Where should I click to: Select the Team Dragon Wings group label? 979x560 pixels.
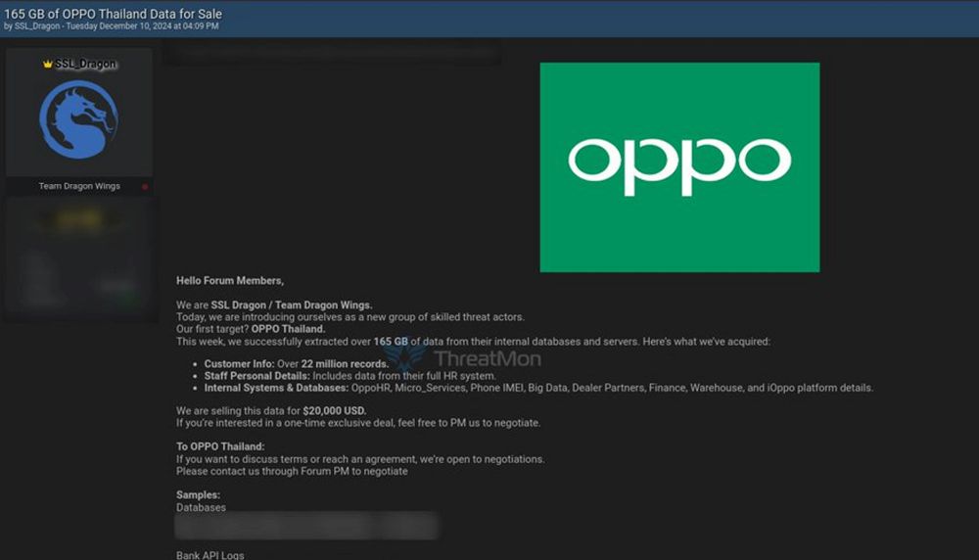[79, 186]
